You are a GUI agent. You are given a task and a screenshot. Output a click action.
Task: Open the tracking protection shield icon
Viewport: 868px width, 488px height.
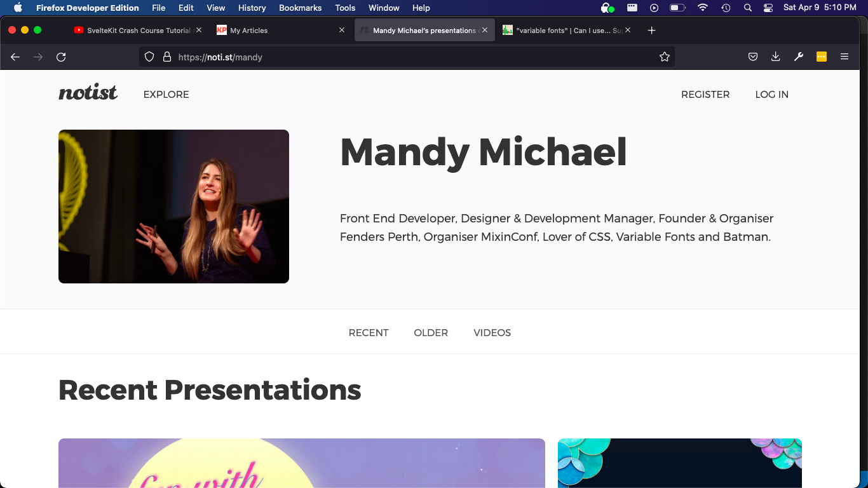[x=149, y=57]
